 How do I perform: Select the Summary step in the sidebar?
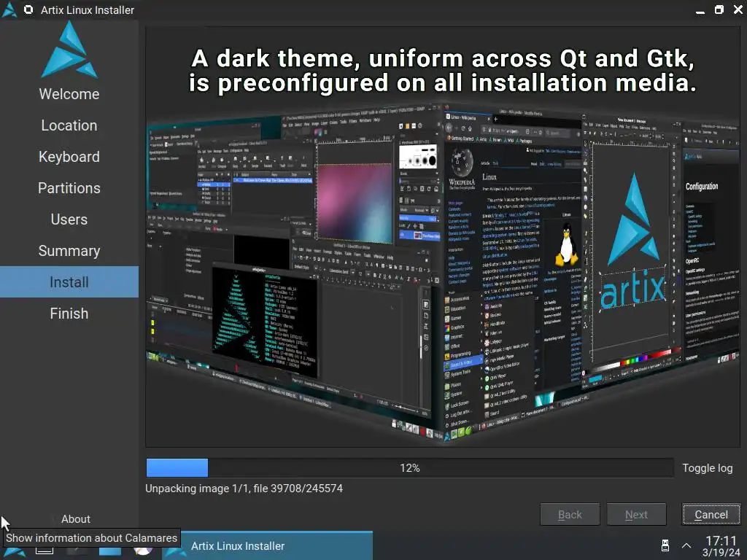click(69, 252)
